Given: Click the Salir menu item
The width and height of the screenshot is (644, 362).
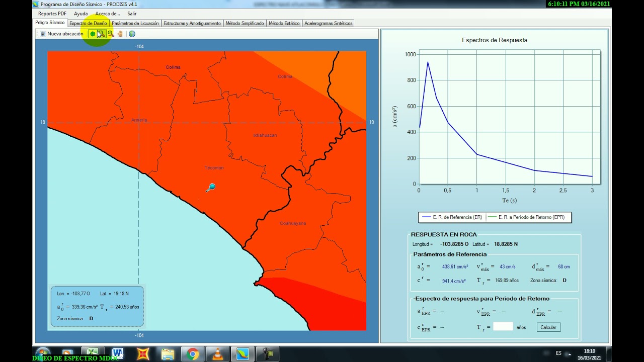Looking at the screenshot, I should (x=132, y=14).
